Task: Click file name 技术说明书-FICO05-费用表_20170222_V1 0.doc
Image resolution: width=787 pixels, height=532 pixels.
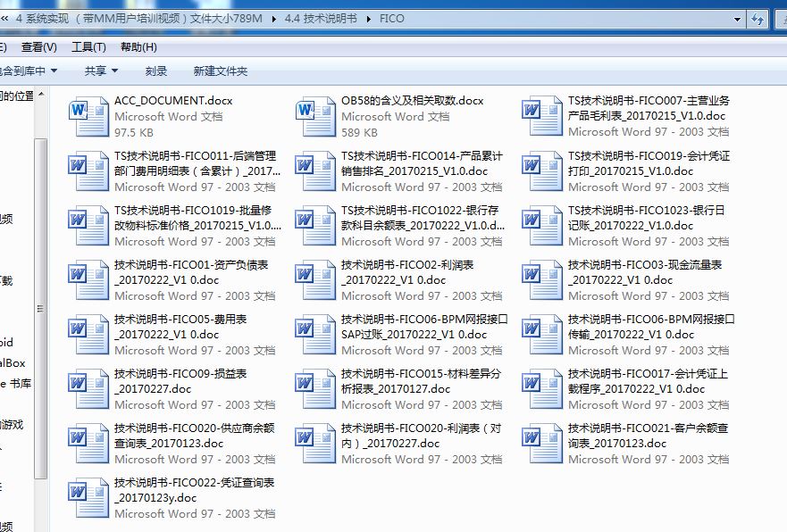Action: pos(180,327)
